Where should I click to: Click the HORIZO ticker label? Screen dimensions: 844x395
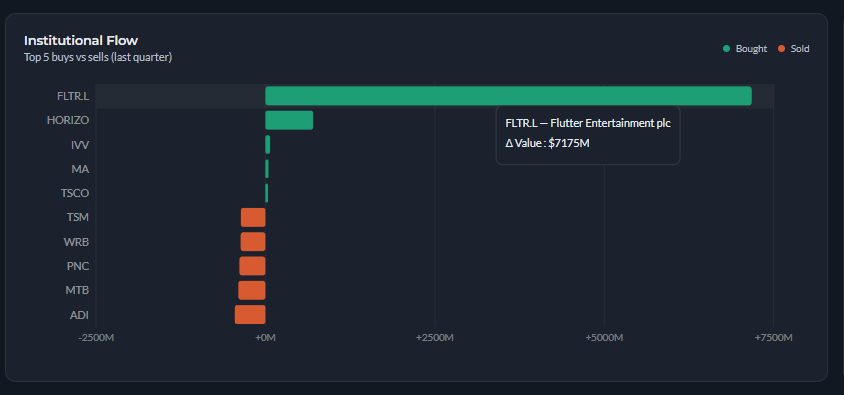(x=68, y=121)
